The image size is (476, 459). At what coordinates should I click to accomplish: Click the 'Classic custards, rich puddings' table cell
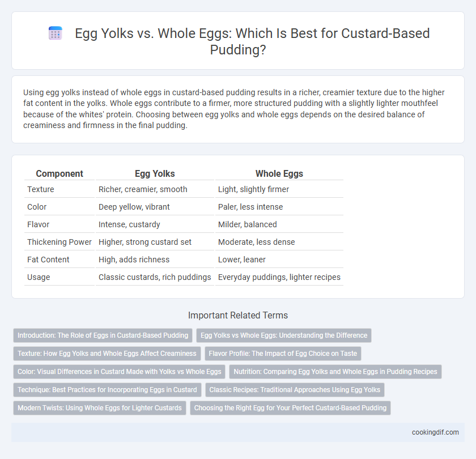pyautogui.click(x=155, y=277)
